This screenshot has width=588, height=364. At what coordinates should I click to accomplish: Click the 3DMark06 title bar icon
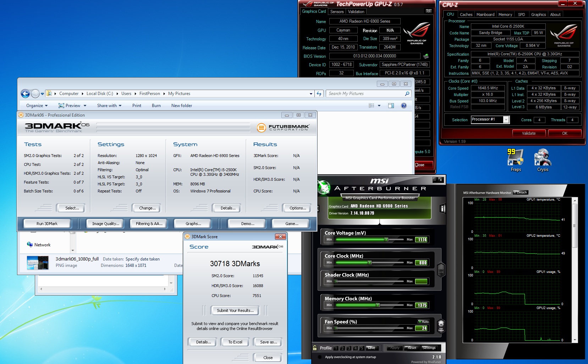(21, 115)
